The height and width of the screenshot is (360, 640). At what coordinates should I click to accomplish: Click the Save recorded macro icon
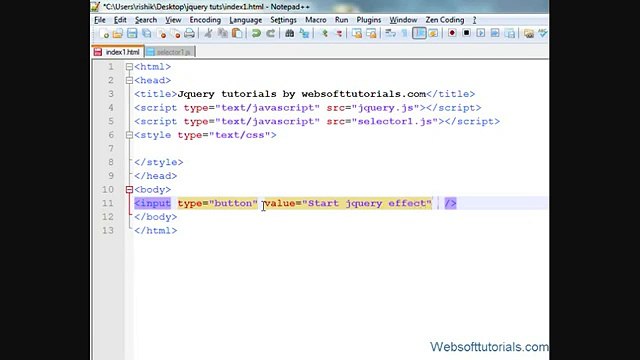509,33
